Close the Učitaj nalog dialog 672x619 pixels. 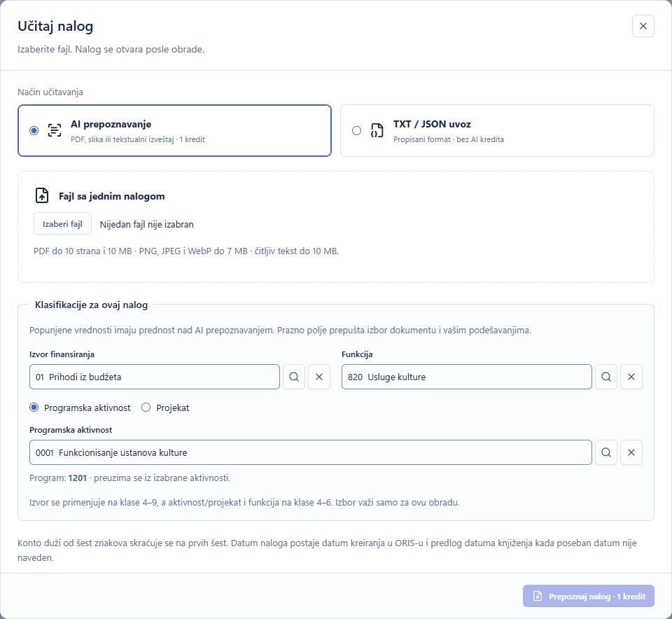pos(643,26)
